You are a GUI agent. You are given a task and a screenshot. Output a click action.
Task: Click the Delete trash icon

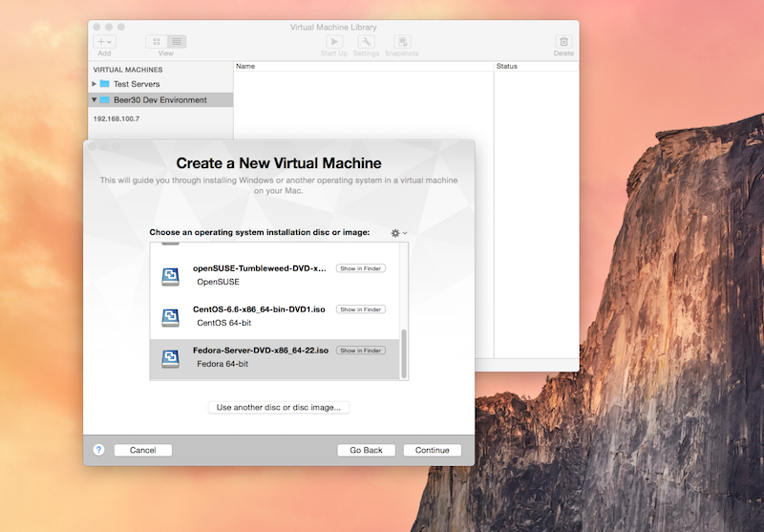pyautogui.click(x=563, y=42)
